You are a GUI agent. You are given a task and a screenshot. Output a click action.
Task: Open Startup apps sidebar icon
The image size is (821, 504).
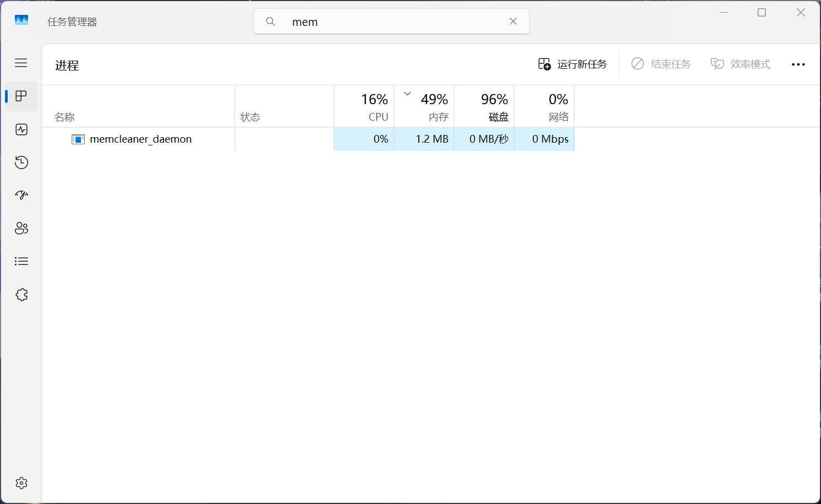[x=21, y=196]
